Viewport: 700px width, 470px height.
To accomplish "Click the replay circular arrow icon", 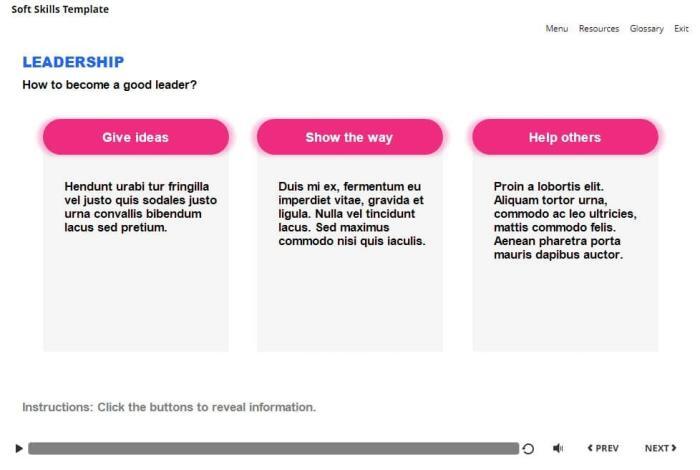I will (x=528, y=449).
